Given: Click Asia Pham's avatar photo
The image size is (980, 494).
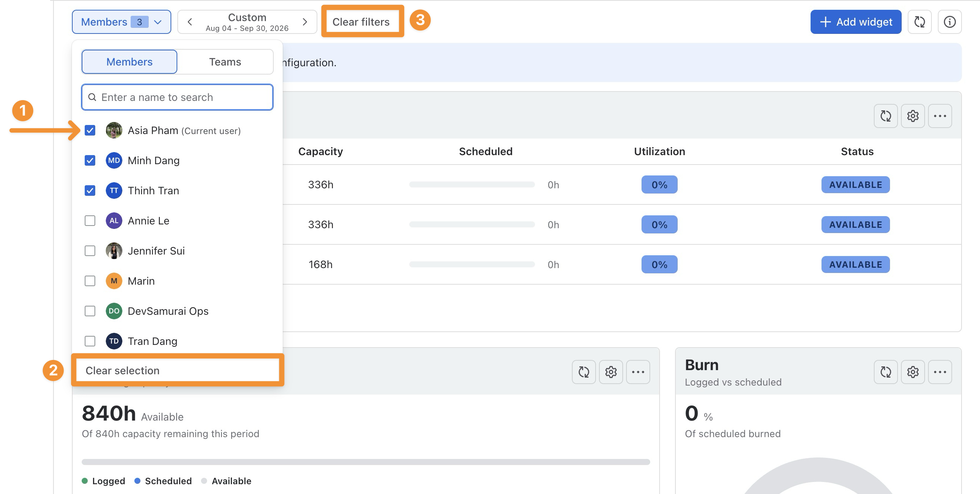Looking at the screenshot, I should (114, 131).
